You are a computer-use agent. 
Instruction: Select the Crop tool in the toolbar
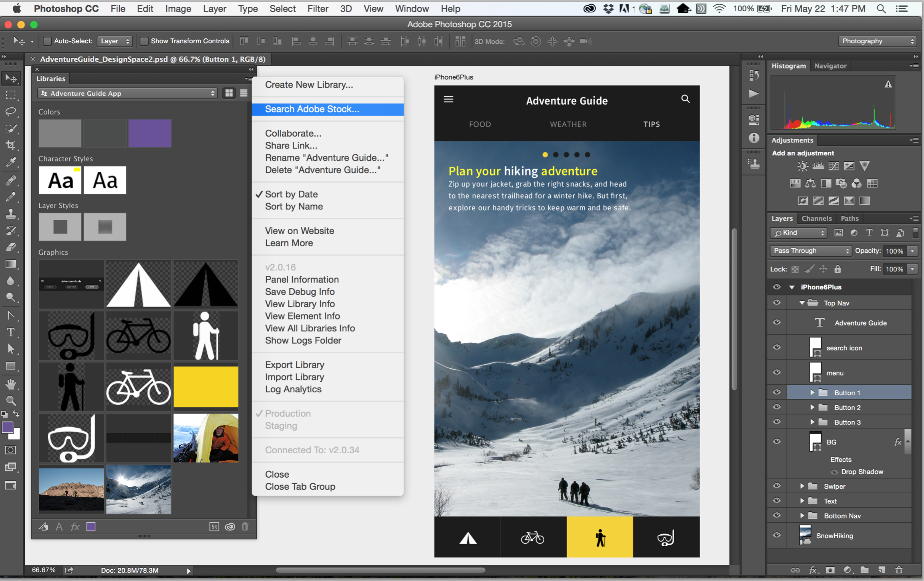[11, 145]
